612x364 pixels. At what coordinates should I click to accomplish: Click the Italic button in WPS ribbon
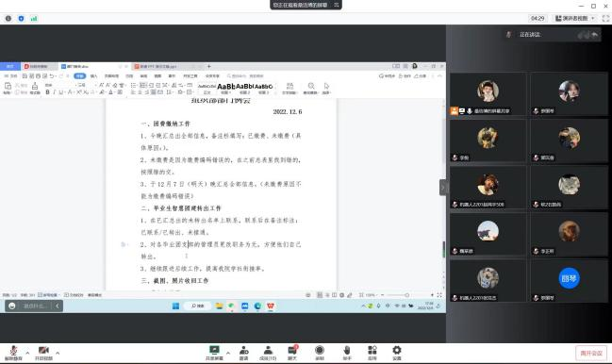(x=55, y=92)
